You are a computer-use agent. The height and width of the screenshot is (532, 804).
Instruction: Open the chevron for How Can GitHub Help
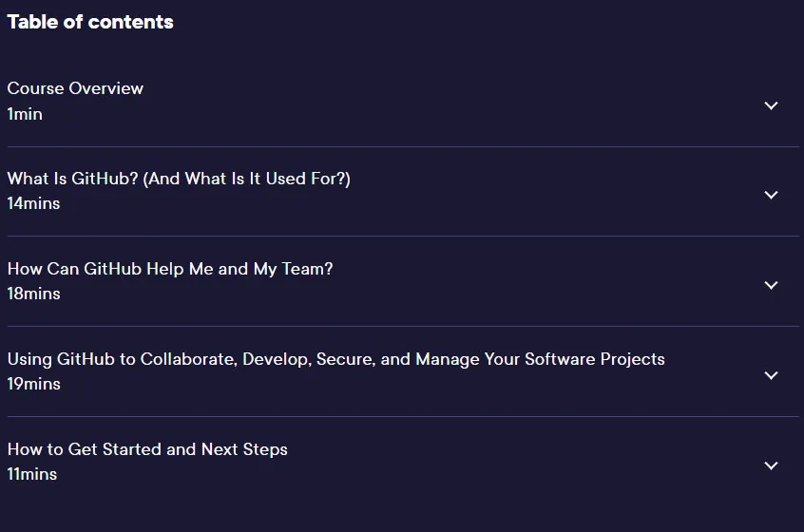771,285
